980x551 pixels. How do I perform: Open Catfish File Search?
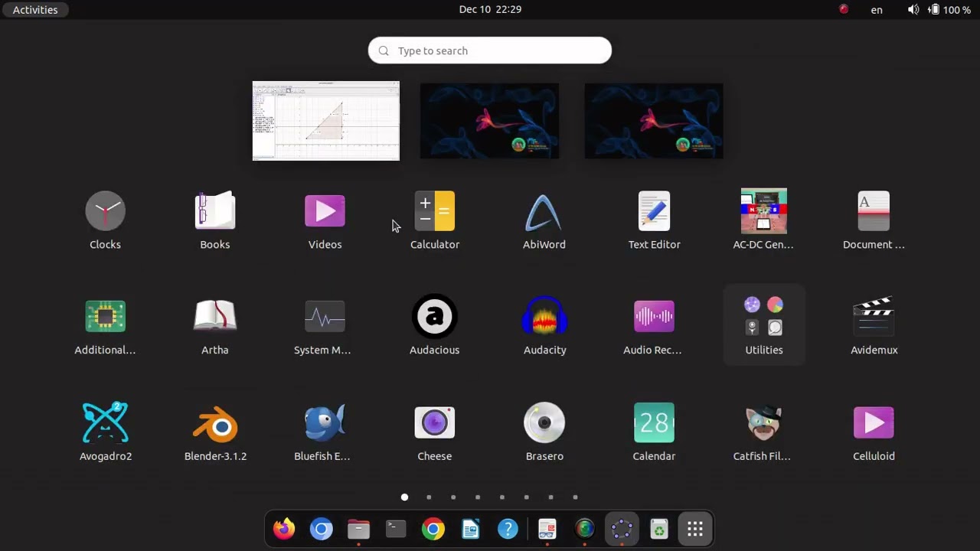click(764, 432)
